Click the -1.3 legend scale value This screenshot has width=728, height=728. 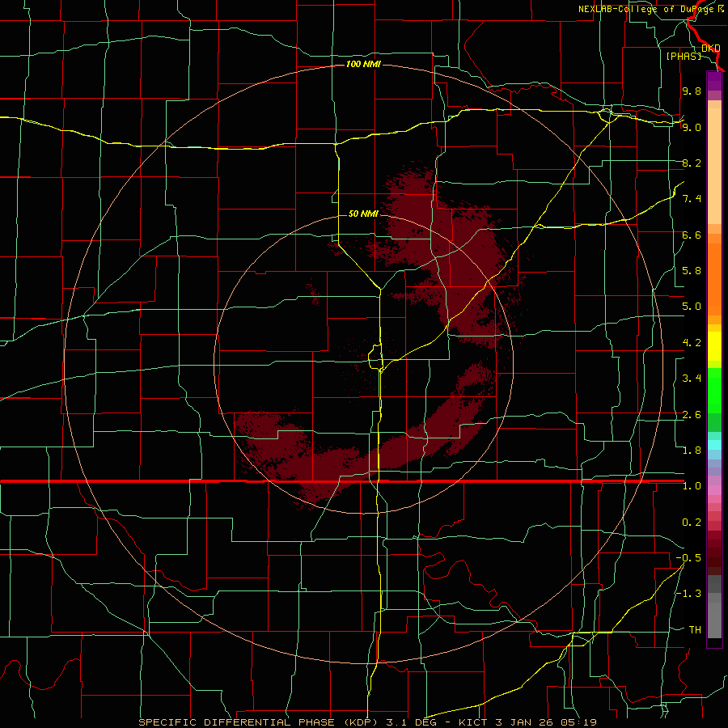(688, 594)
